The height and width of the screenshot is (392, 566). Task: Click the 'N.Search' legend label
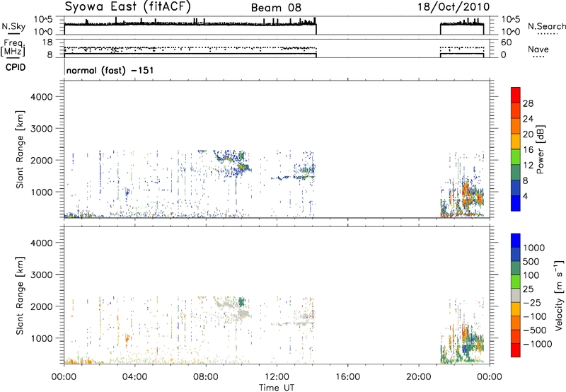pos(547,26)
